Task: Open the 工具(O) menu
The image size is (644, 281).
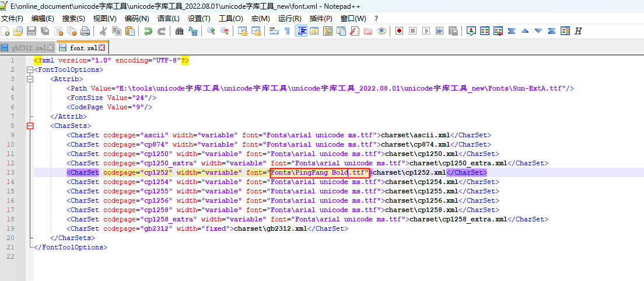Action: [231, 19]
